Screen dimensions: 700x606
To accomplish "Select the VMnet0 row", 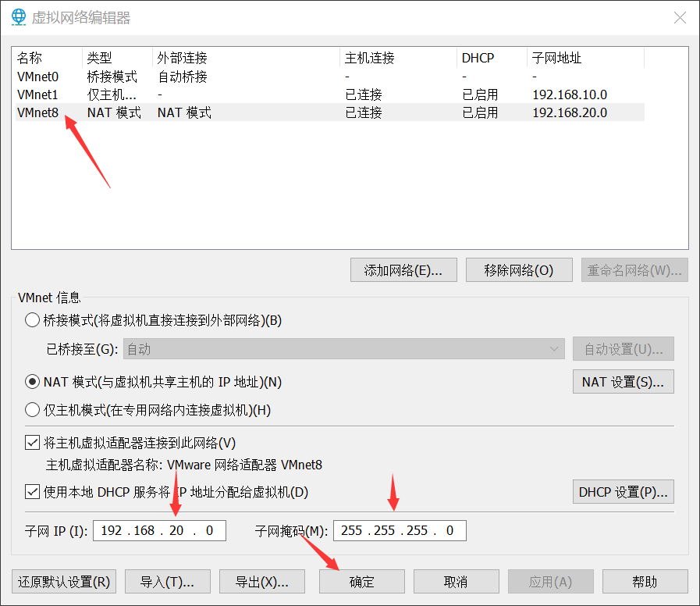I will [x=330, y=77].
